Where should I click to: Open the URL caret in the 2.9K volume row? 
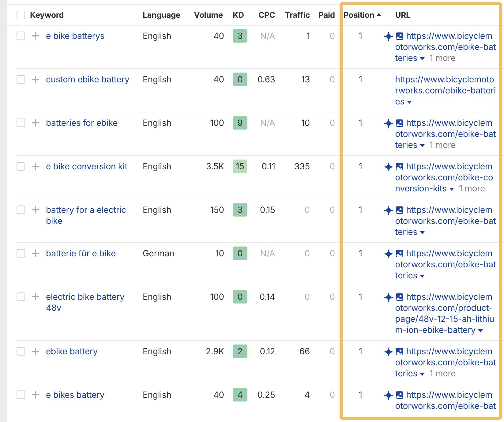point(422,374)
